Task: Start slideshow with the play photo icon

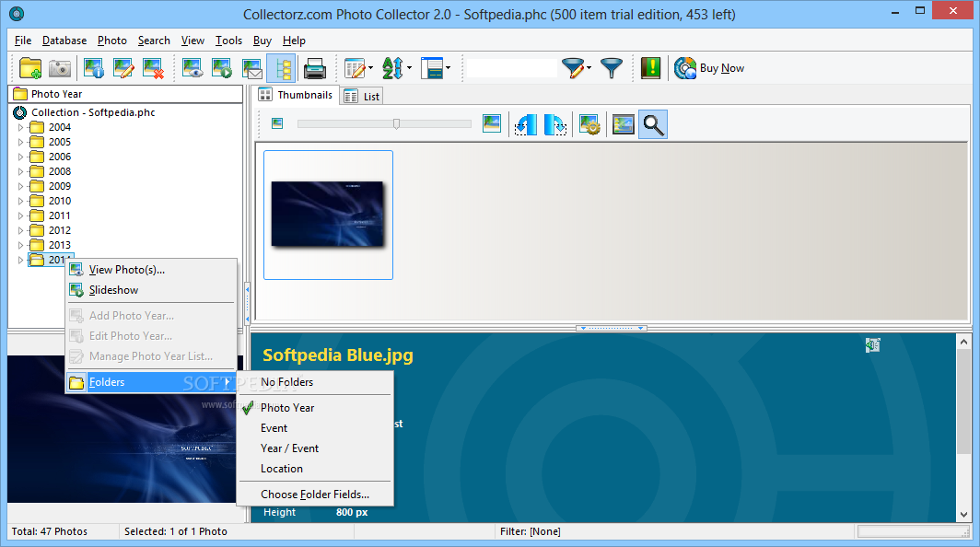Action: (222, 68)
